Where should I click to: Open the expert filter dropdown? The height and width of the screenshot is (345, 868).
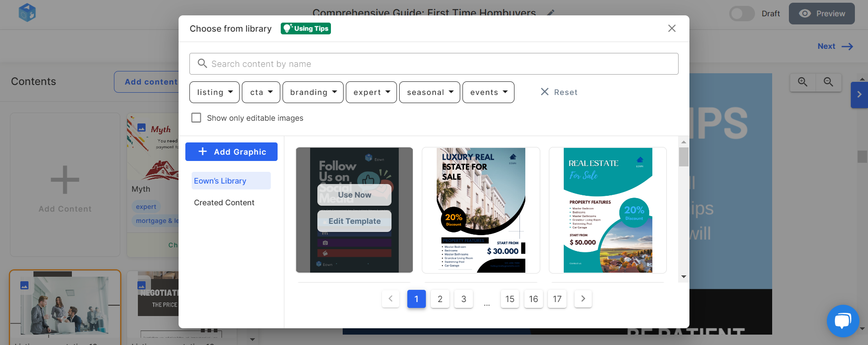371,92
